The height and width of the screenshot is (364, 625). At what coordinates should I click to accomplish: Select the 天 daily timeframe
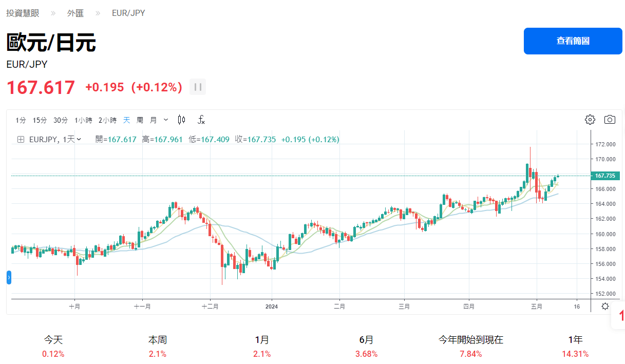pyautogui.click(x=127, y=120)
